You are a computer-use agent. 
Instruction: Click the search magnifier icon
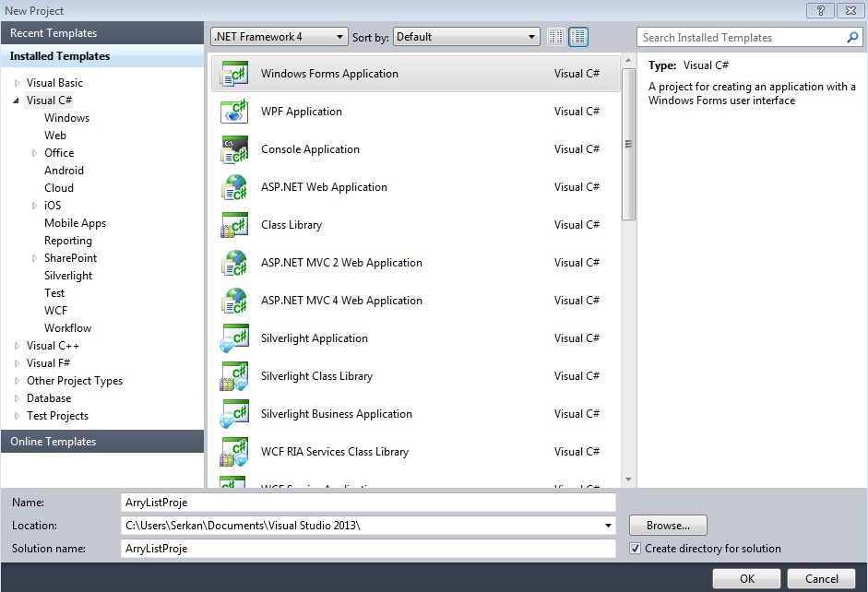click(x=852, y=37)
